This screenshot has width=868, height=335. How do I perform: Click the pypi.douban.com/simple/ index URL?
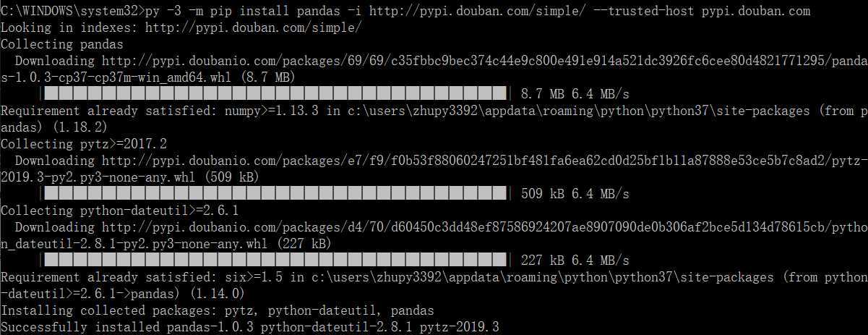pyautogui.click(x=254, y=27)
